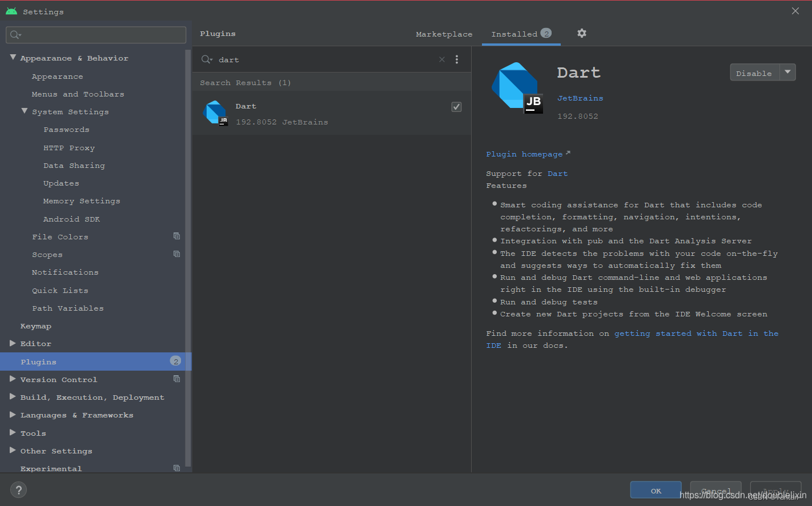Clear the dart search text

(441, 59)
